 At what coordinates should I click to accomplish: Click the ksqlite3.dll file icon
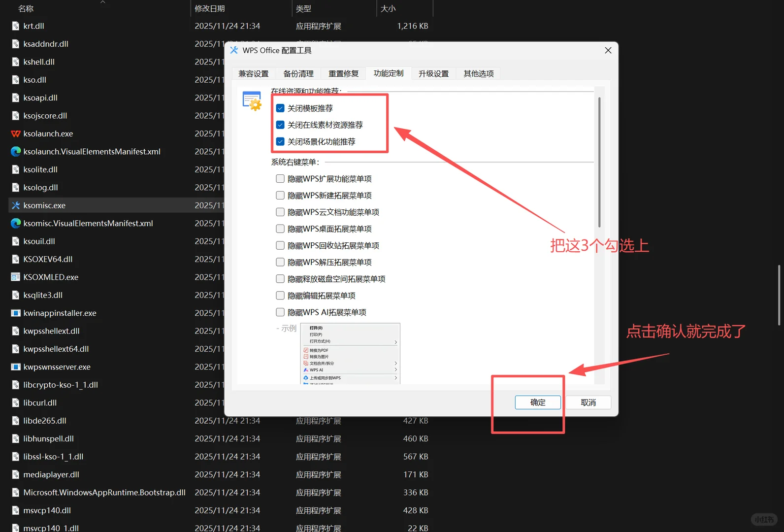pos(16,295)
